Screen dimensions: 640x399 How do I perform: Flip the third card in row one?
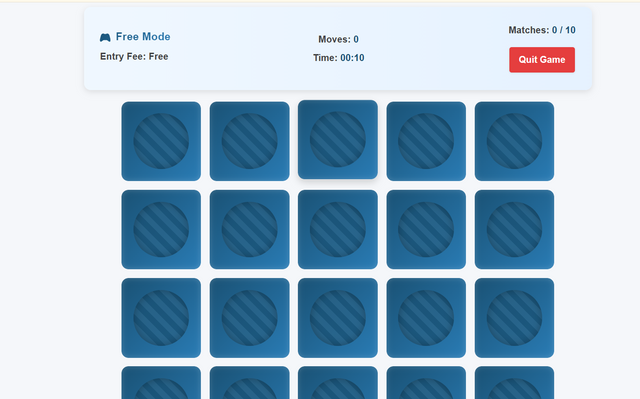pyautogui.click(x=338, y=140)
